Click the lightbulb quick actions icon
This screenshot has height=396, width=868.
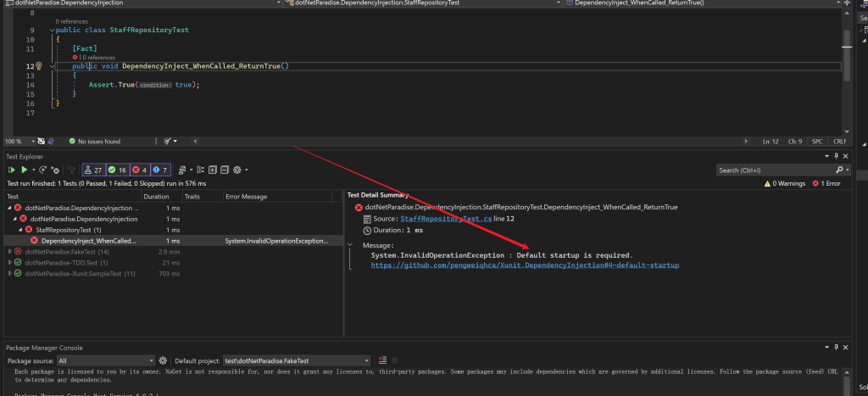[40, 66]
